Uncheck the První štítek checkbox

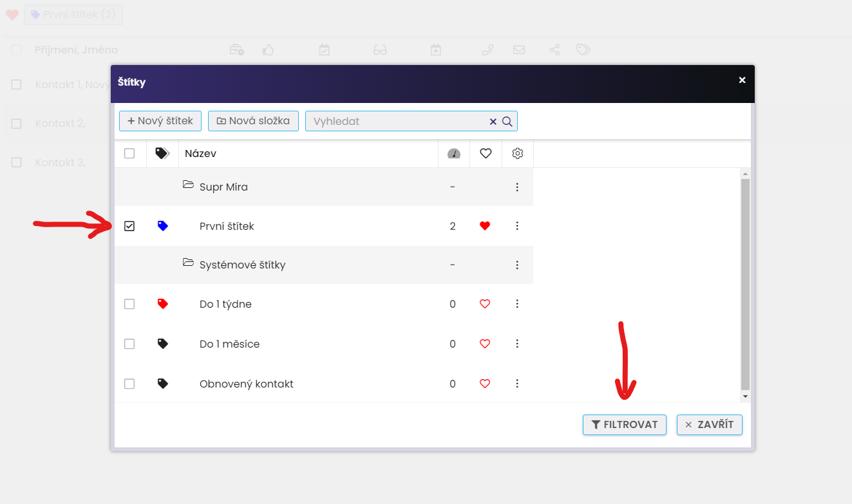click(129, 226)
